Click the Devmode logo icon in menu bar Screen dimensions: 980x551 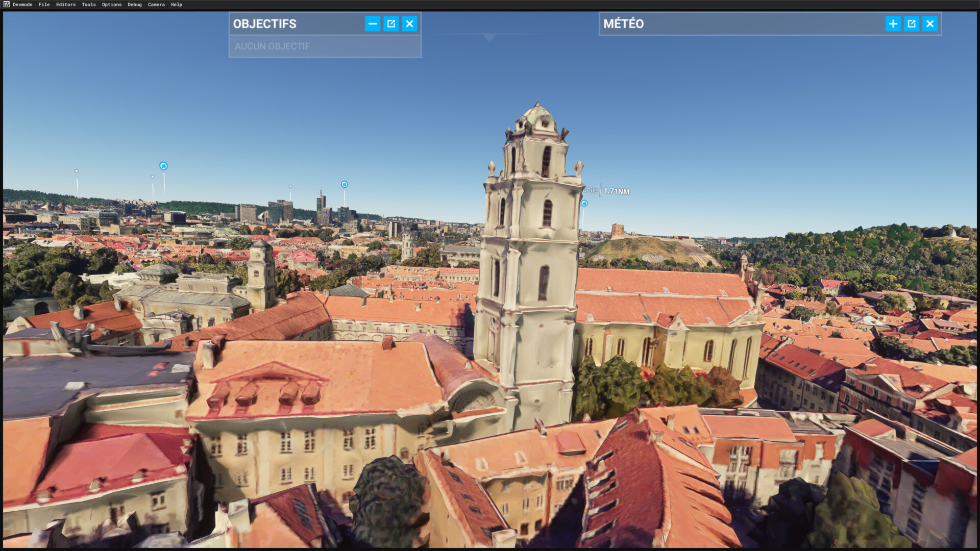click(x=7, y=5)
